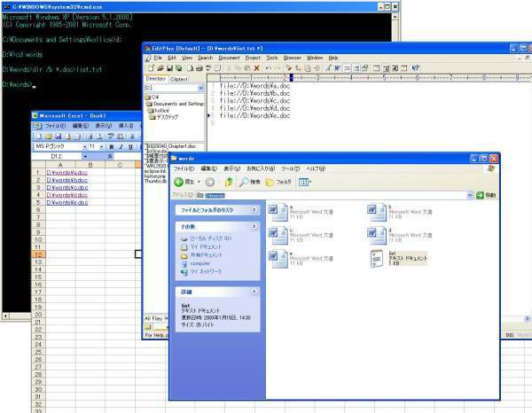Open the Excel font size dropdown
Image resolution: width=532 pixels, height=413 pixels.
[104, 146]
